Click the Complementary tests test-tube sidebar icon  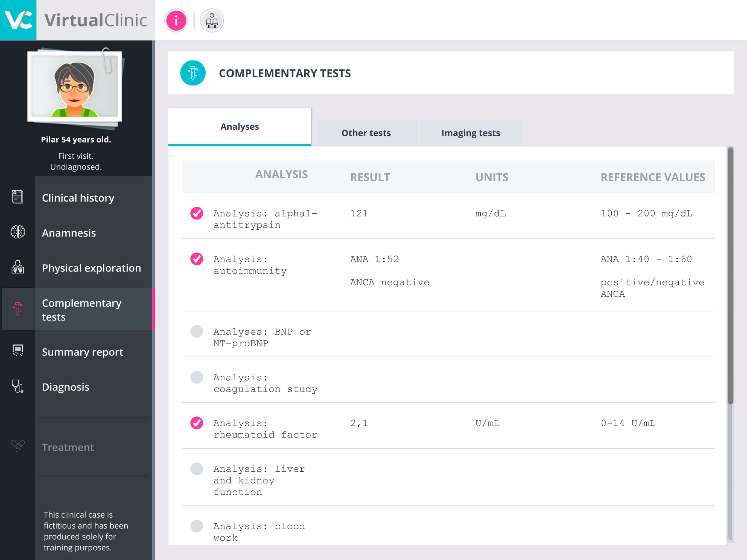(17, 309)
